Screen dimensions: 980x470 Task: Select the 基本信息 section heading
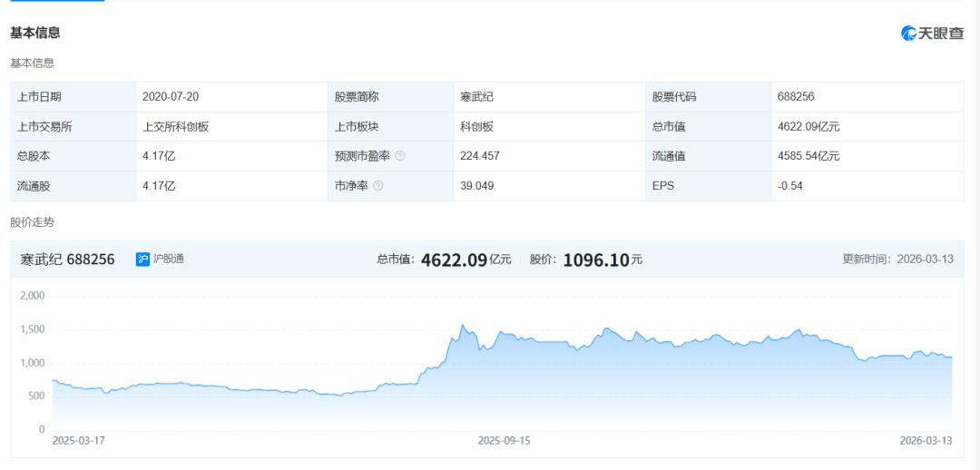(x=35, y=33)
